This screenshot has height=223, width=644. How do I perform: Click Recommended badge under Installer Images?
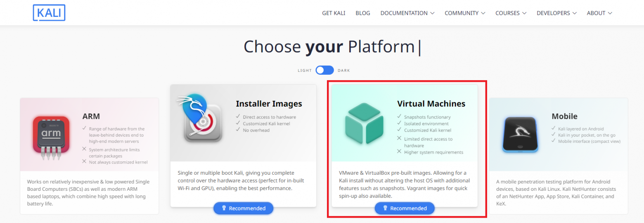[244, 209]
